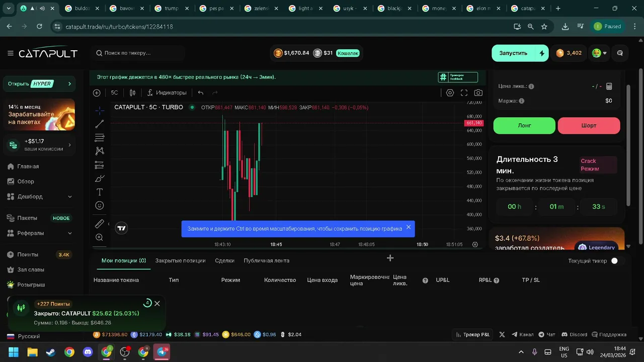Switch to Публичная лента tab
The height and width of the screenshot is (362, 644).
[266, 260]
